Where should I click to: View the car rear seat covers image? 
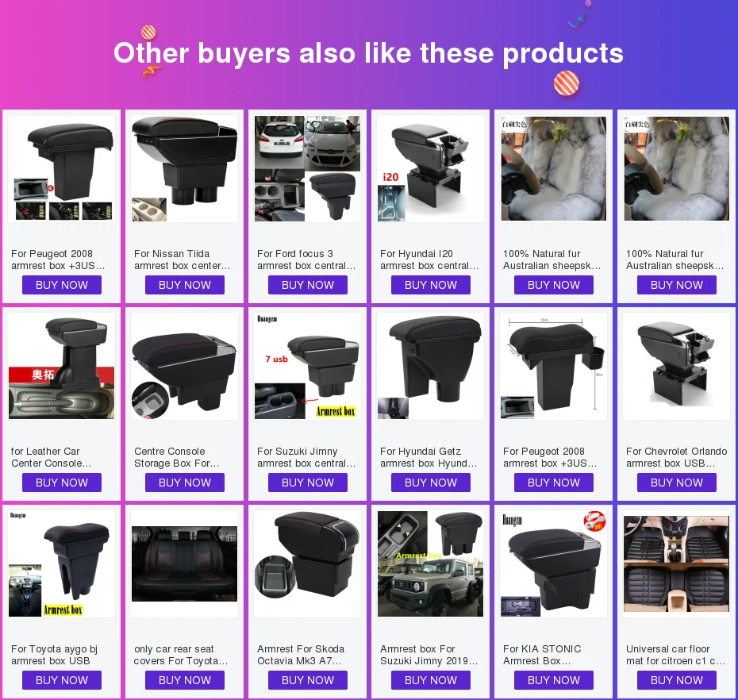coord(184,564)
